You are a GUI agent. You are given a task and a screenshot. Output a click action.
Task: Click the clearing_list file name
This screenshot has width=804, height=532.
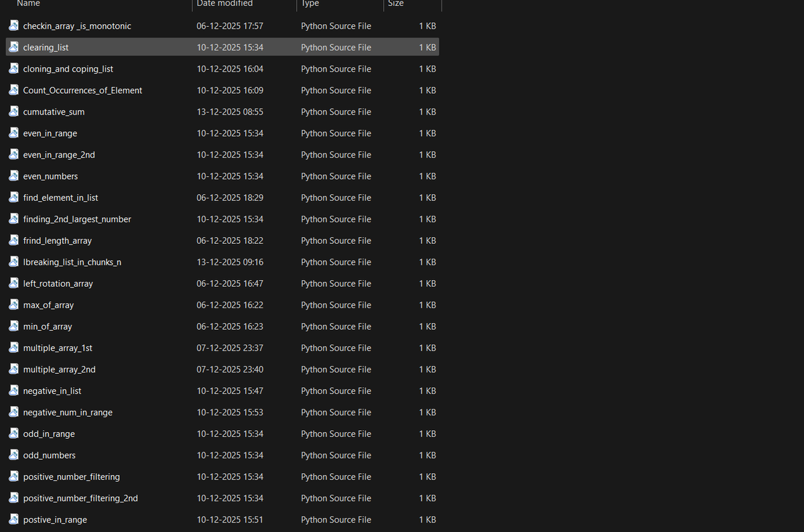click(46, 48)
